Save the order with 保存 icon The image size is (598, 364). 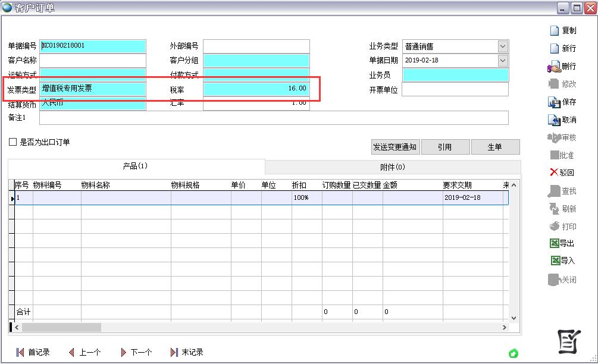pyautogui.click(x=553, y=102)
